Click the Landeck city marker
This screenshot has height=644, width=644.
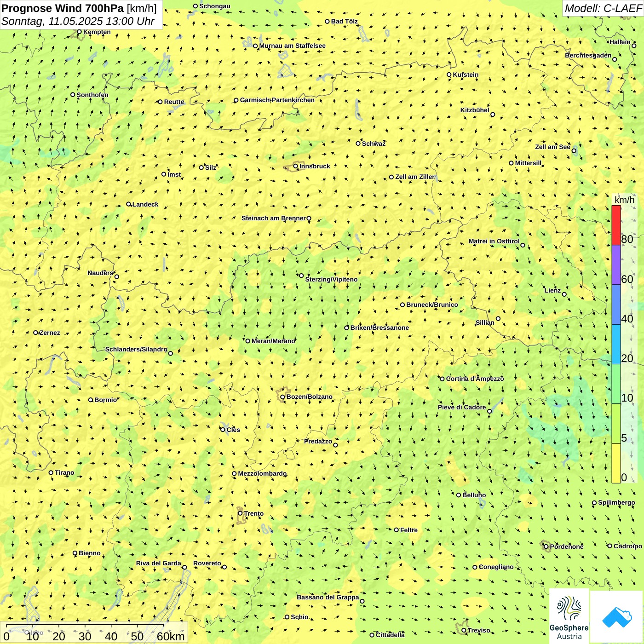(129, 204)
